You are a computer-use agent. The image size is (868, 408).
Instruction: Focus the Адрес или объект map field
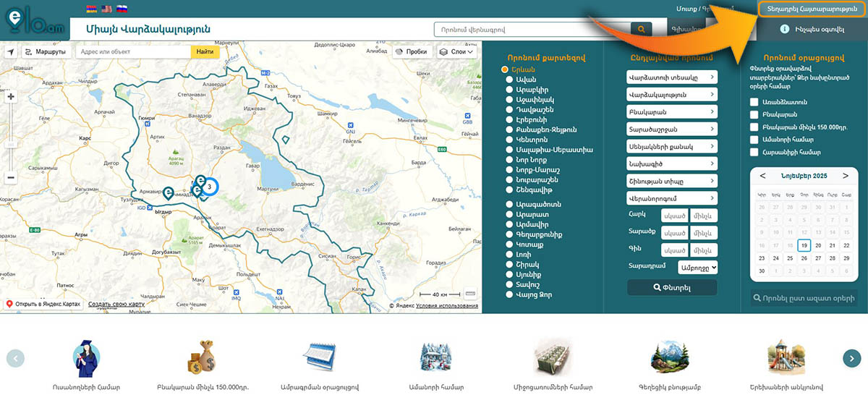133,52
